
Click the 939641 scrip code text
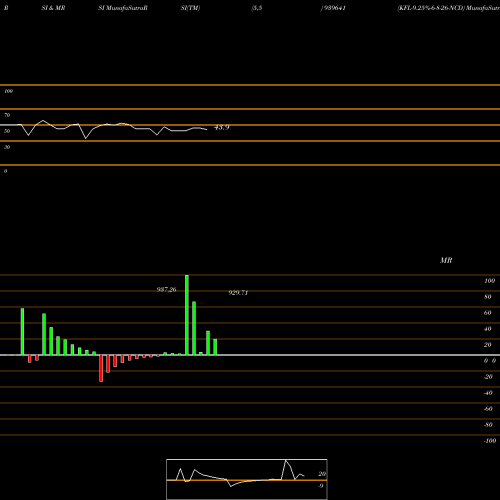point(334,8)
